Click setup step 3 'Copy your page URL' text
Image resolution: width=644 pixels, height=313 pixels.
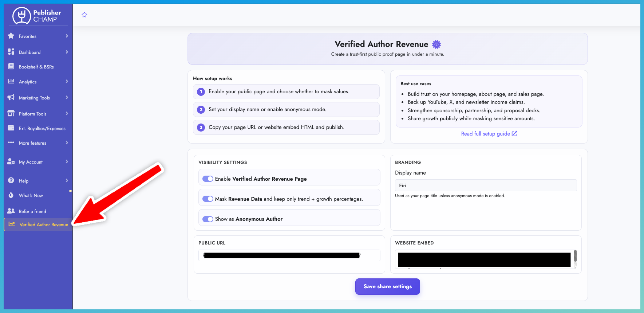276,127
